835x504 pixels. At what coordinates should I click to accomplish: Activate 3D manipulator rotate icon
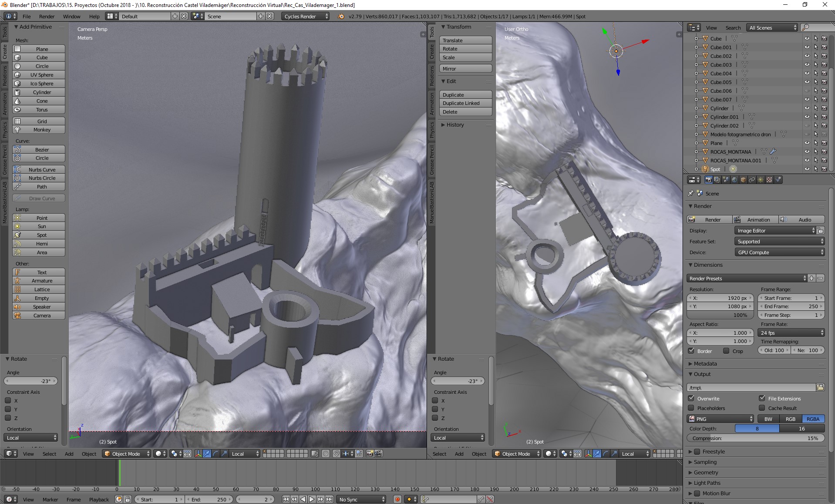click(215, 454)
